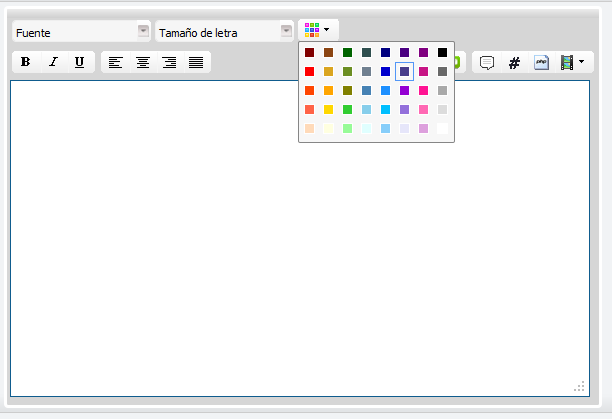612x419 pixels.
Task: Toggle bold formatting
Action: click(x=26, y=62)
